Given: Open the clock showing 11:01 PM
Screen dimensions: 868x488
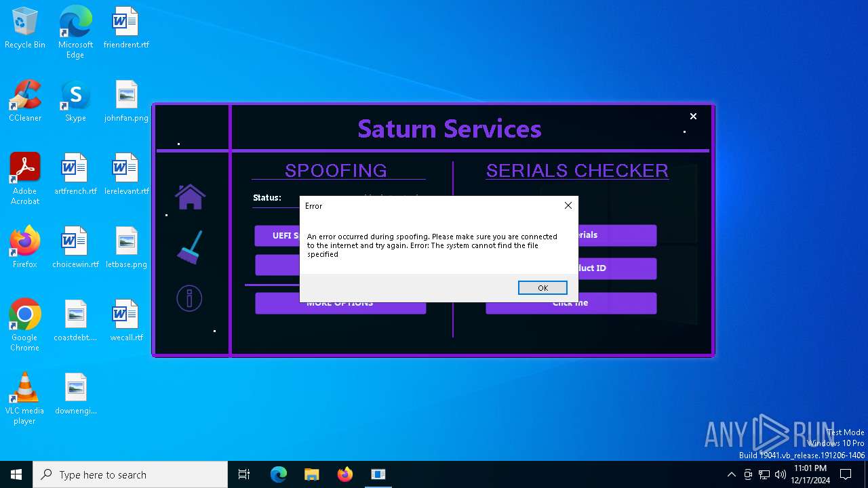Looking at the screenshot, I should (x=810, y=474).
